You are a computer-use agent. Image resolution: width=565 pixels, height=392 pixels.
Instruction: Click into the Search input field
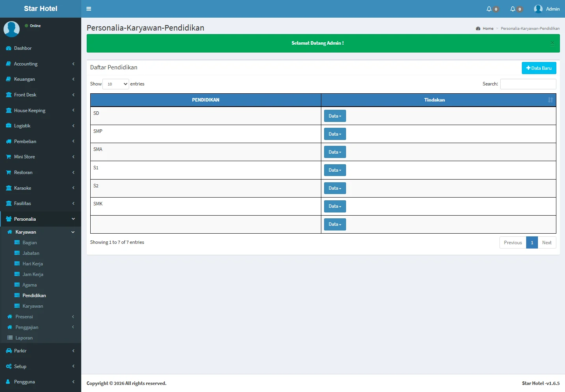[x=528, y=84]
